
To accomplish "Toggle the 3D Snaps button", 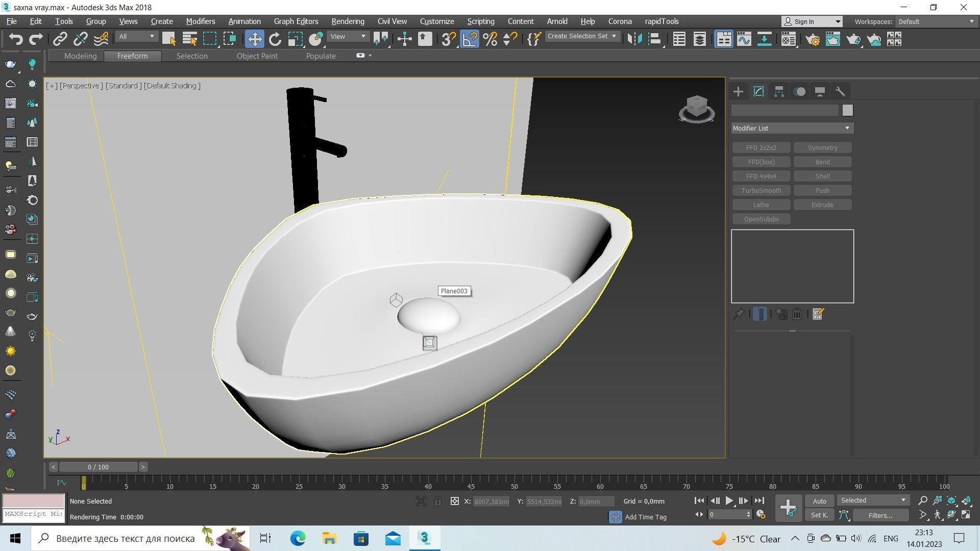I will 449,39.
